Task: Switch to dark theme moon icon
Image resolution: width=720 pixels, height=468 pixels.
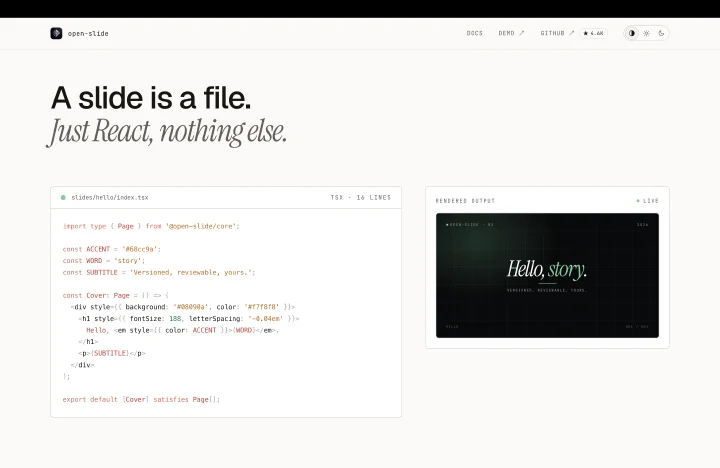Action: (x=661, y=33)
